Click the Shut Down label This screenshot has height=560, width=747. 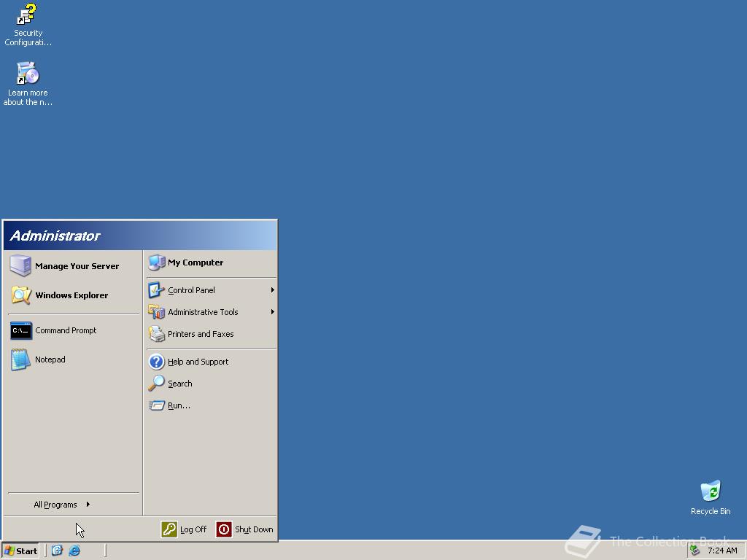point(254,529)
